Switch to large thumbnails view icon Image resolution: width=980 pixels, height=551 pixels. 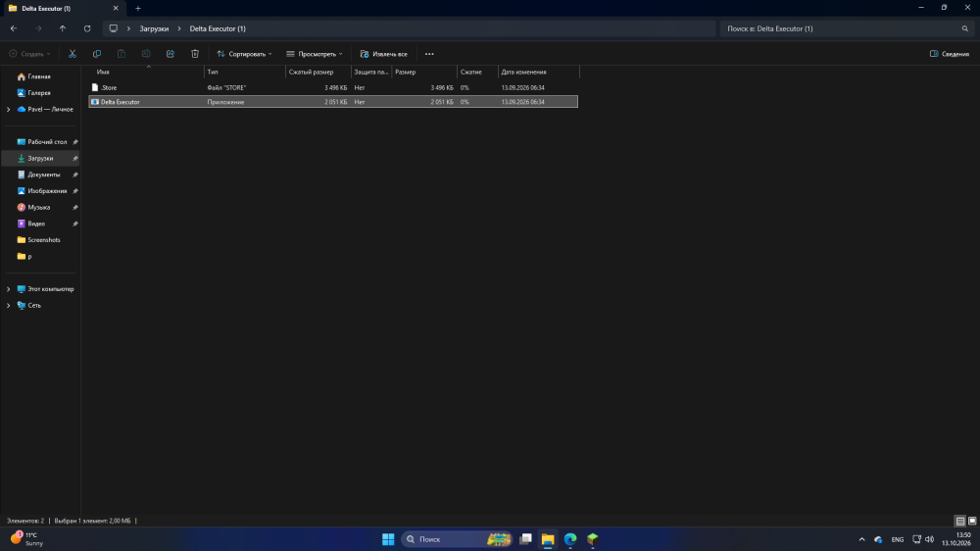point(972,521)
